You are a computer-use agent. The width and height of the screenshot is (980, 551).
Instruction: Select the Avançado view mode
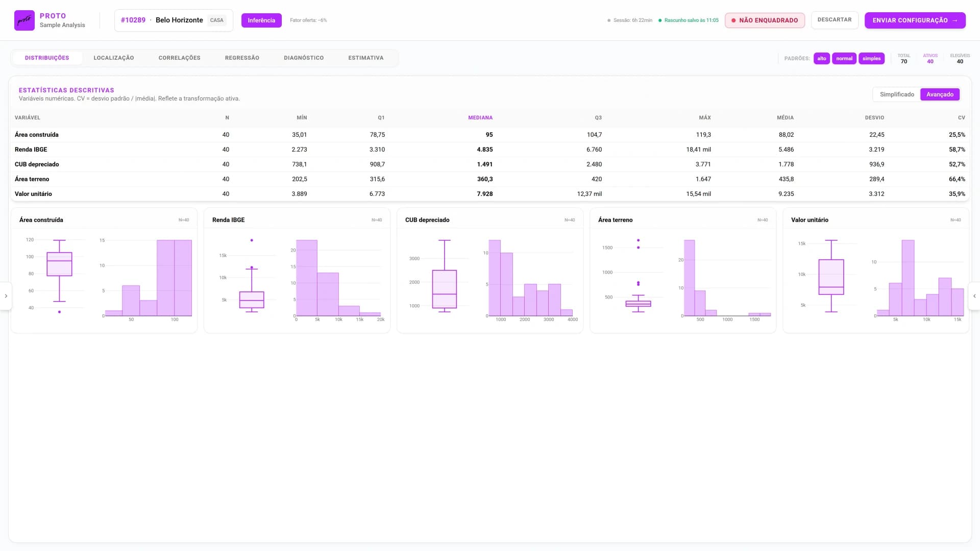click(940, 94)
